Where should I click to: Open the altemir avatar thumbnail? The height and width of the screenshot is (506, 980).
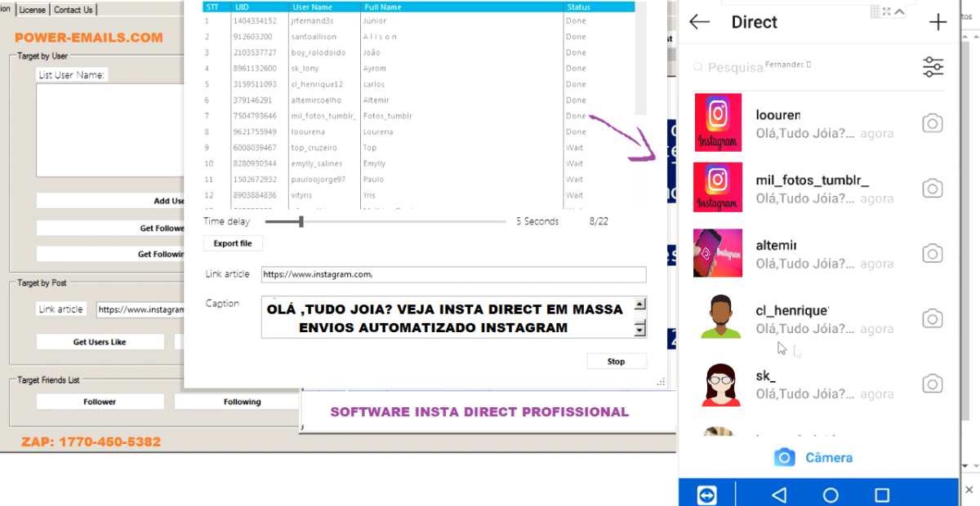coord(718,253)
